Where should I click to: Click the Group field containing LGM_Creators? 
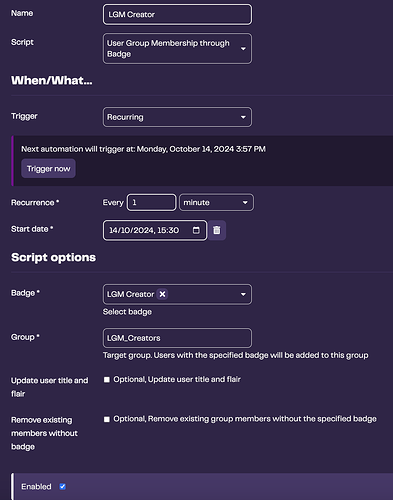click(177, 338)
